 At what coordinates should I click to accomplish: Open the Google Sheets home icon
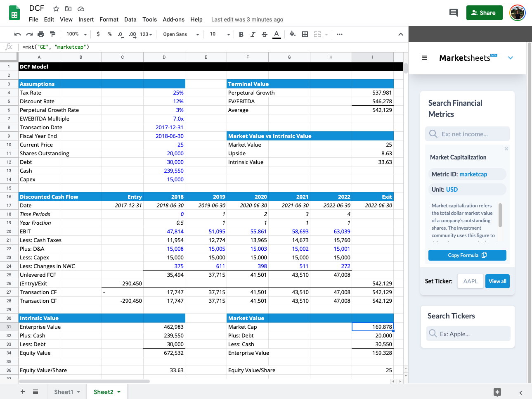pyautogui.click(x=14, y=13)
